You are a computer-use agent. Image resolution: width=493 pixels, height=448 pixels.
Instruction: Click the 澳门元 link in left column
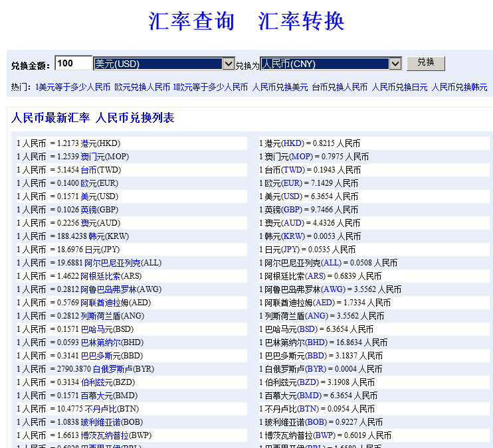click(x=92, y=157)
